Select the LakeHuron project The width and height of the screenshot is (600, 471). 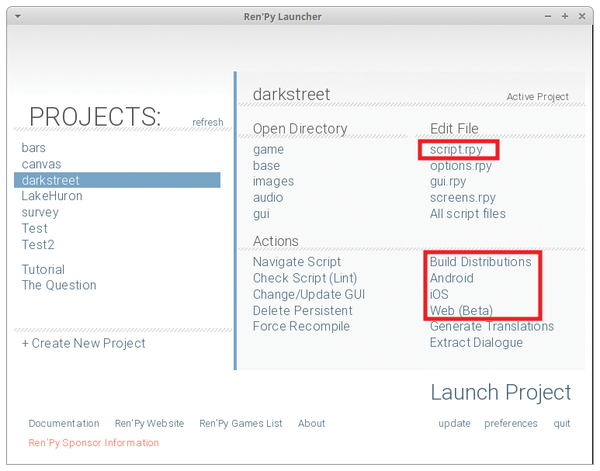pos(52,196)
